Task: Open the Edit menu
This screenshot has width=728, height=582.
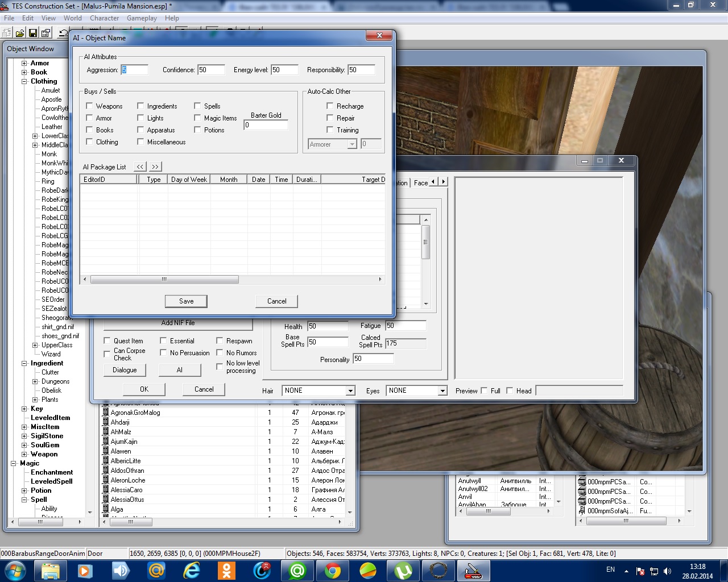Action: pyautogui.click(x=28, y=18)
